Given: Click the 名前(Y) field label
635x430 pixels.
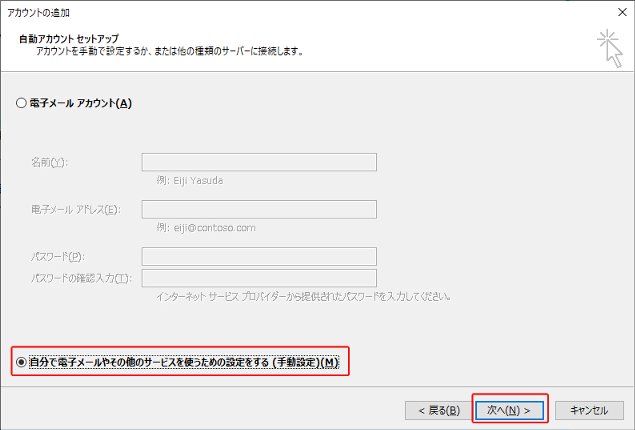Looking at the screenshot, I should pyautogui.click(x=55, y=162).
